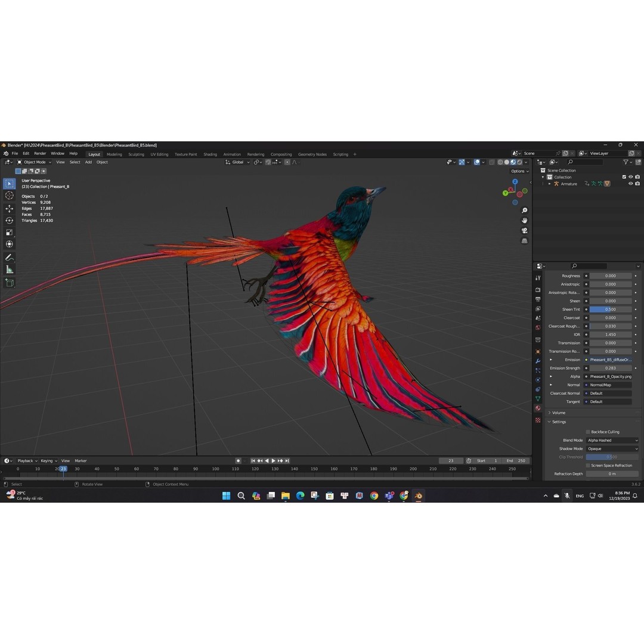Image resolution: width=644 pixels, height=644 pixels.
Task: Toggle X-ray display button
Action: pos(491,162)
